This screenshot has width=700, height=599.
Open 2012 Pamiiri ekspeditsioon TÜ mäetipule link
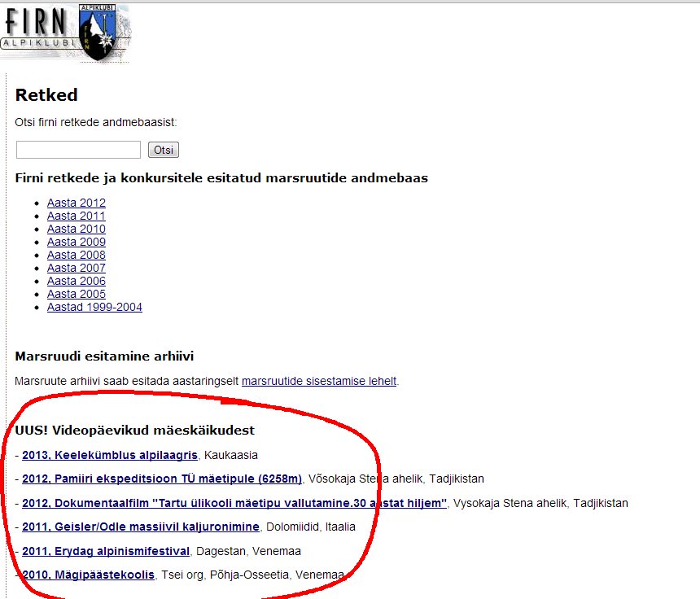click(x=162, y=479)
